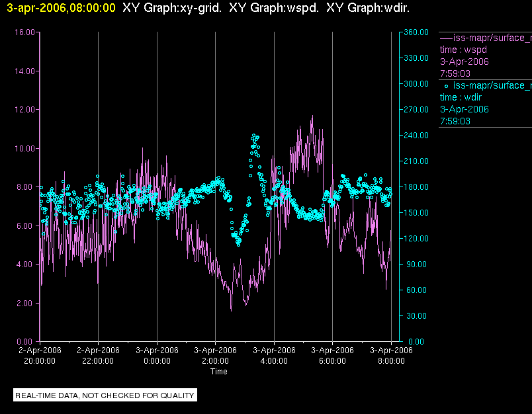
Task: Click the XY Graph:xy-grid title label
Action: [171, 8]
